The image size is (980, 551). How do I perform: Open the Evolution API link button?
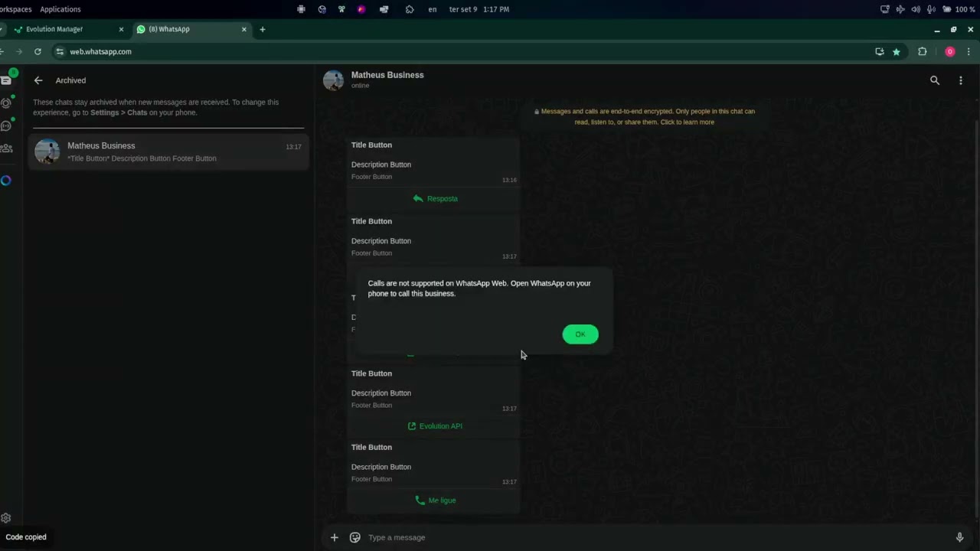(x=435, y=426)
